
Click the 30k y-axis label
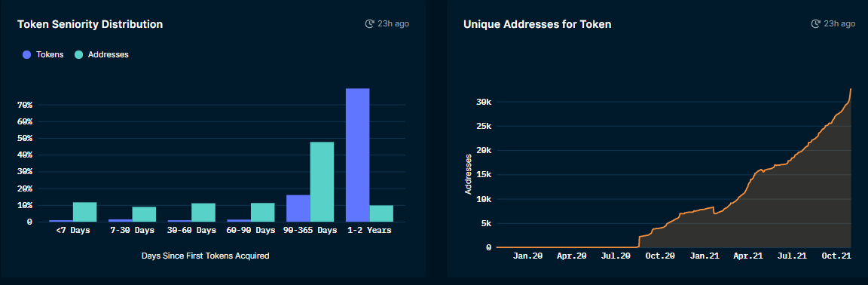(x=484, y=102)
